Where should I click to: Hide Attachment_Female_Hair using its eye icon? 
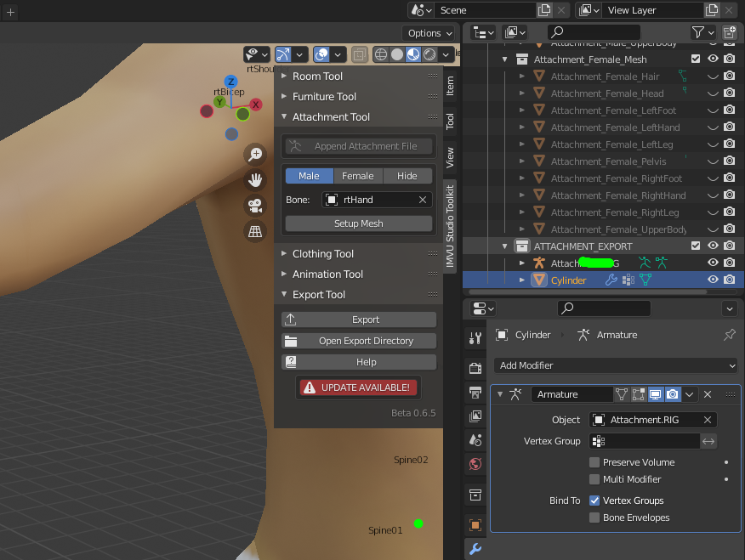pyautogui.click(x=713, y=76)
